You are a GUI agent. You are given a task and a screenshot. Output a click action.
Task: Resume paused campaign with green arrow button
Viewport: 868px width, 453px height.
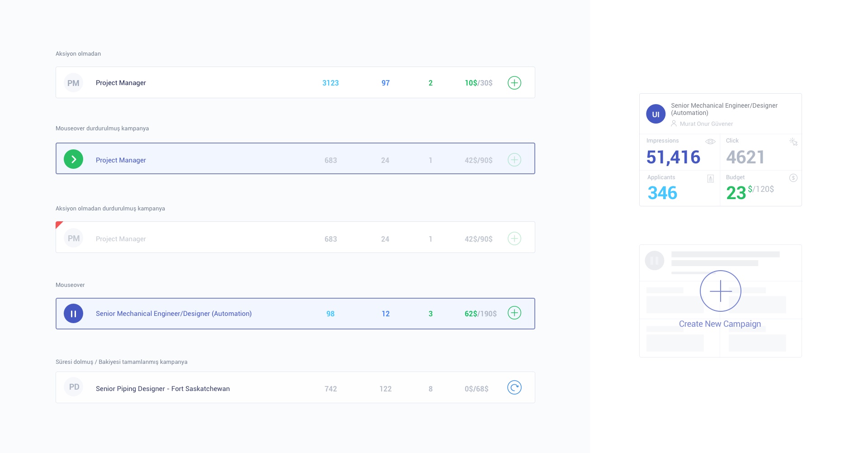[73, 159]
